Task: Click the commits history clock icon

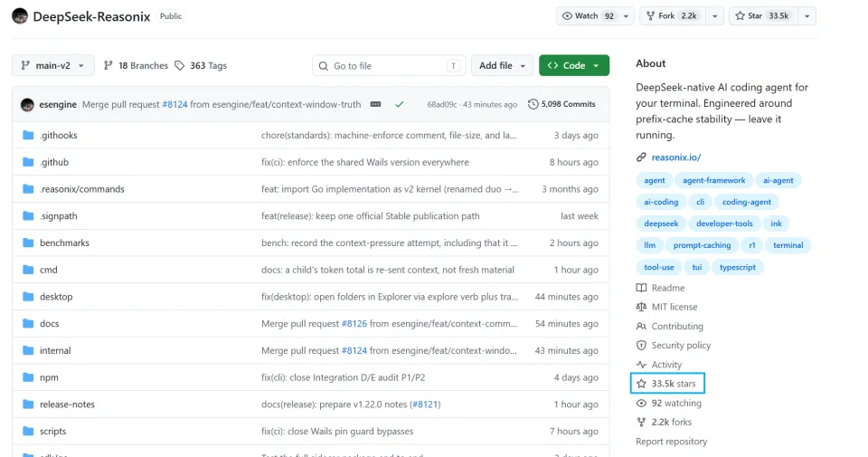Action: click(533, 104)
